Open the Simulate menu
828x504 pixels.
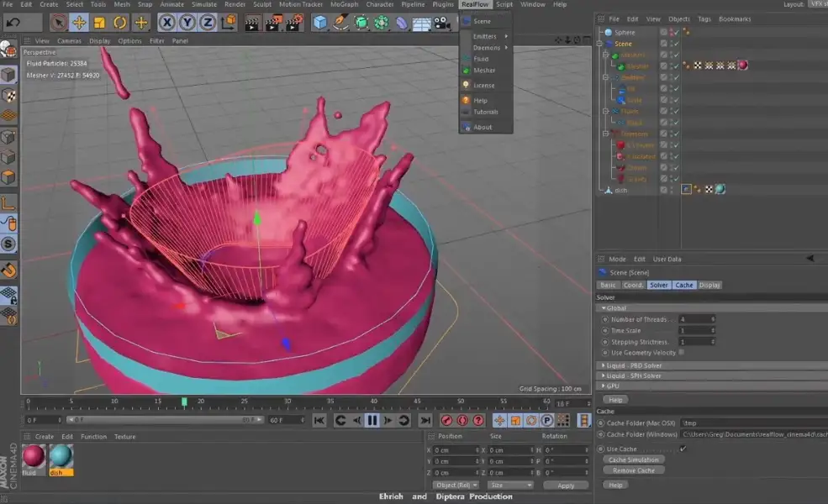204,4
